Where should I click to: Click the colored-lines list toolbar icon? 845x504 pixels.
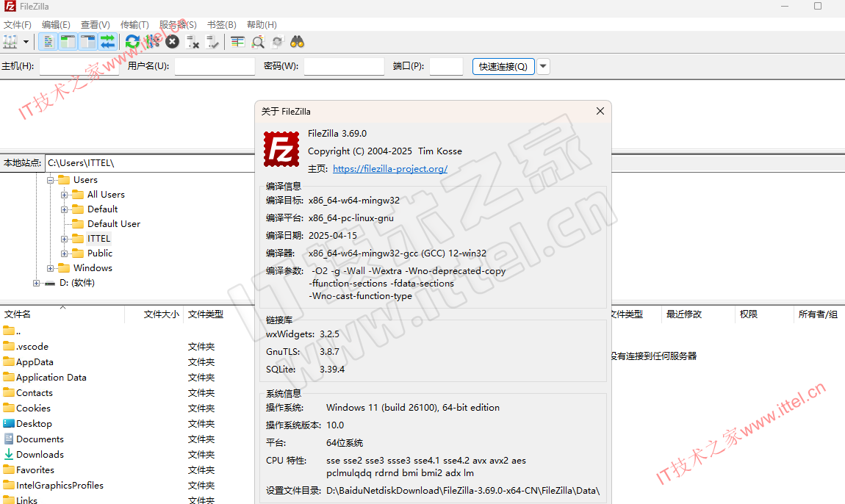tap(237, 42)
